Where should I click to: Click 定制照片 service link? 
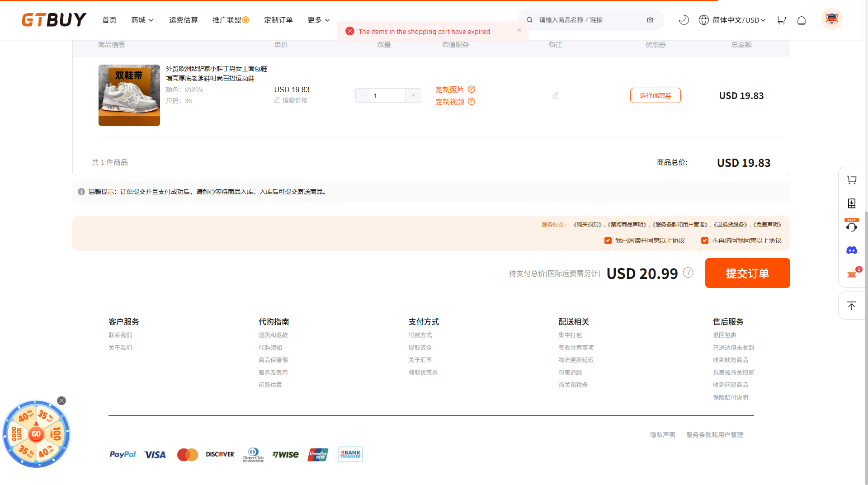(x=450, y=89)
